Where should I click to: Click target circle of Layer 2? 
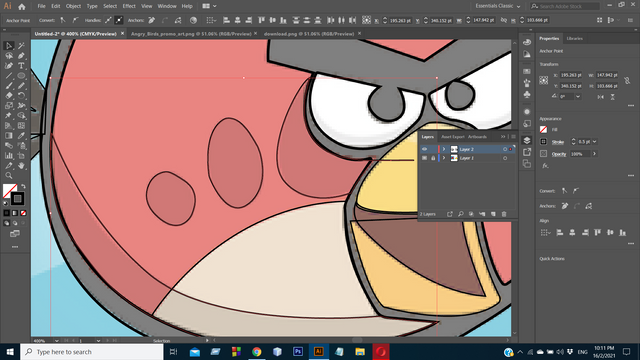coord(505,149)
